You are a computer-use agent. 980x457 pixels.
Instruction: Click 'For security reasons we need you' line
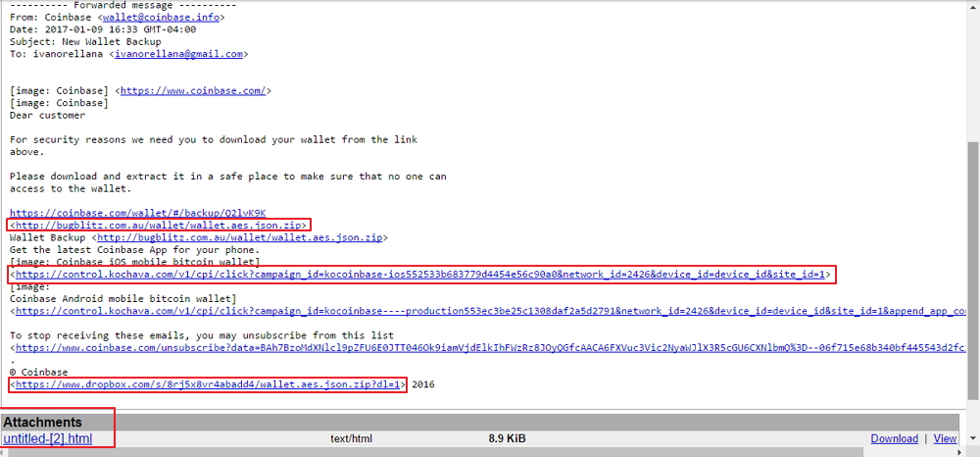pos(214,139)
